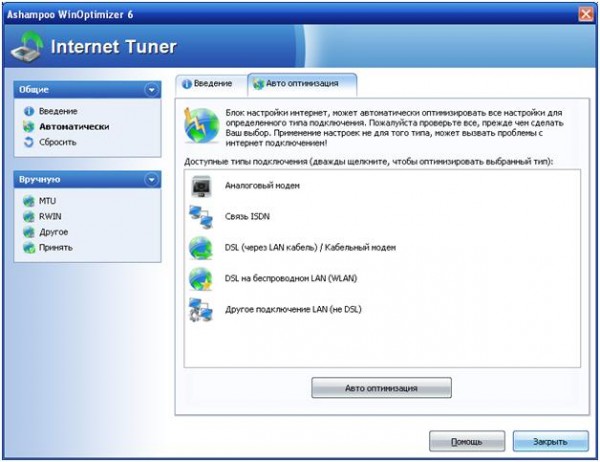Image resolution: width=600 pixels, height=462 pixels.
Task: Click the globe icon next to Другое
Action: (29, 232)
